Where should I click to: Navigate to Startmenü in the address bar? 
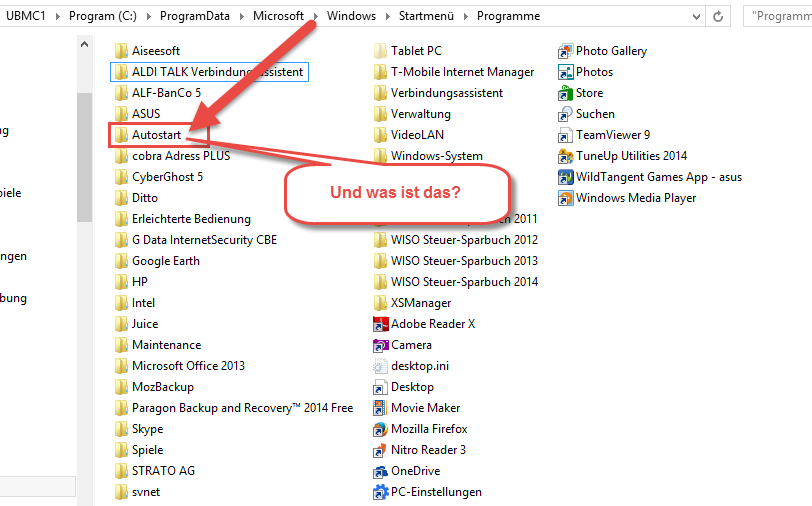(x=426, y=16)
